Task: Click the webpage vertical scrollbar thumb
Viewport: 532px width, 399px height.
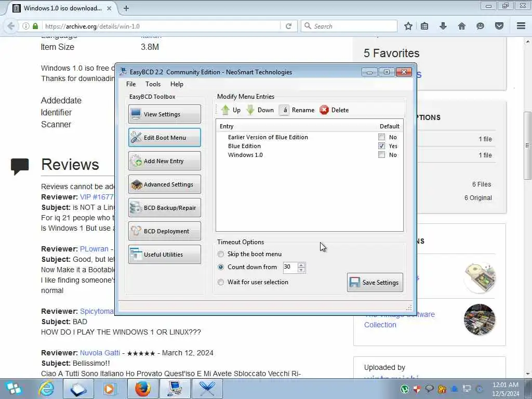Action: coord(527,145)
